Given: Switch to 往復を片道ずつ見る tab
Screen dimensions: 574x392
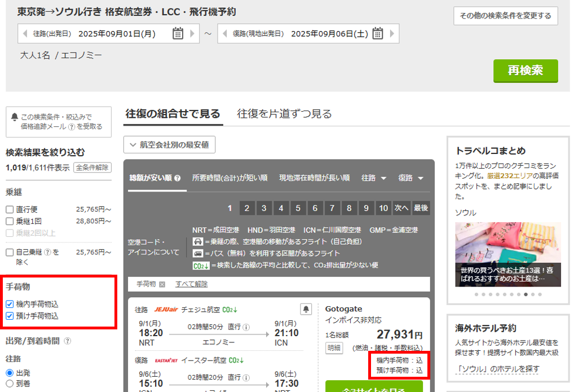Looking at the screenshot, I should coord(284,114).
